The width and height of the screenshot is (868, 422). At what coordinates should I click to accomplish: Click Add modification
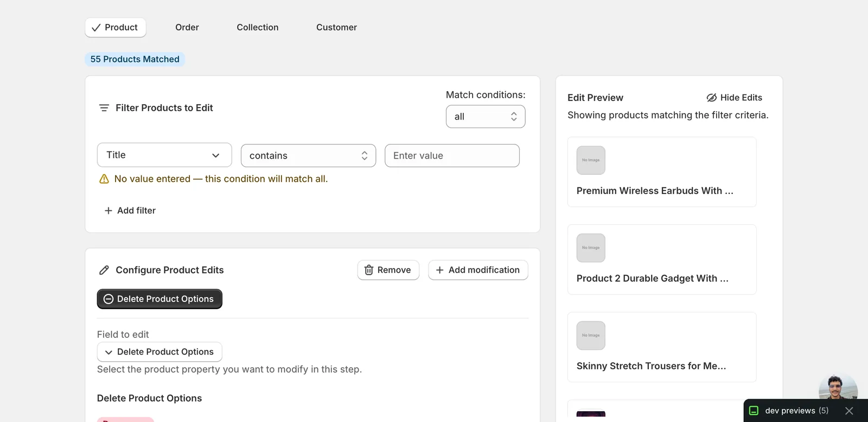pos(478,270)
